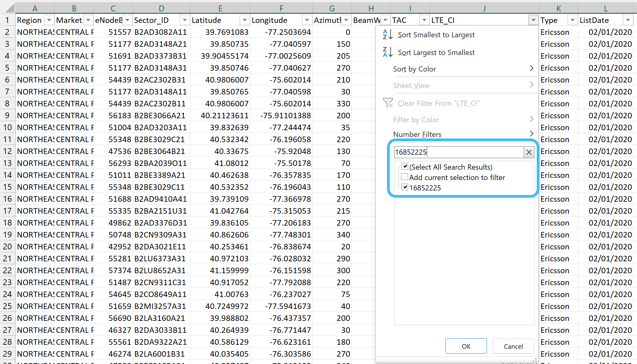Open the ListDate column filter dropdown

[x=628, y=20]
